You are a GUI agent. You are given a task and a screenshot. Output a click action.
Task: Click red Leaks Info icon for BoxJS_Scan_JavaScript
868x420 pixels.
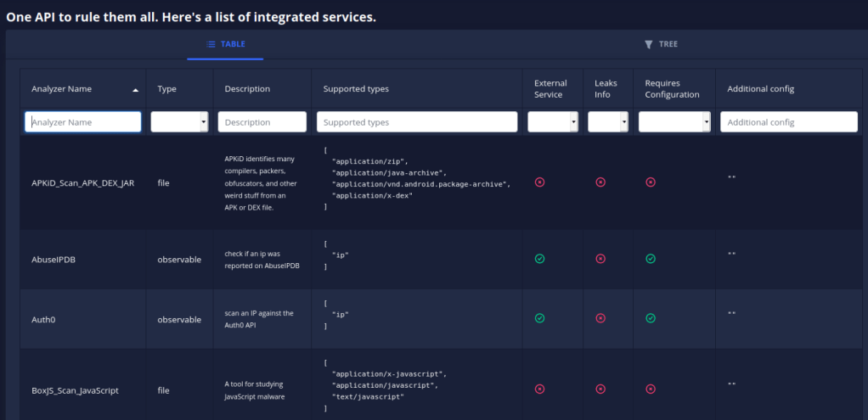pyautogui.click(x=600, y=389)
